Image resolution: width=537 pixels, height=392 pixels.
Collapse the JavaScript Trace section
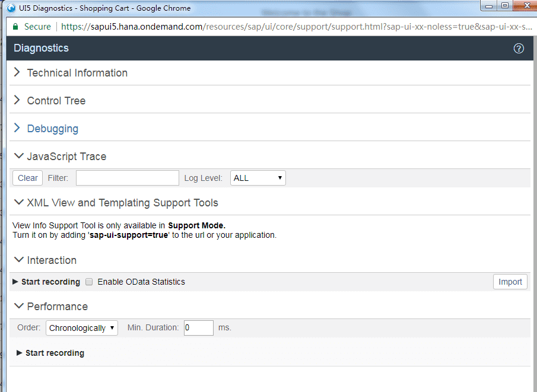coord(17,157)
